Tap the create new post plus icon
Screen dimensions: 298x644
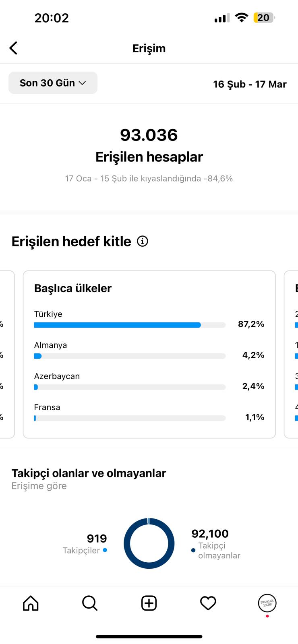pyautogui.click(x=149, y=603)
